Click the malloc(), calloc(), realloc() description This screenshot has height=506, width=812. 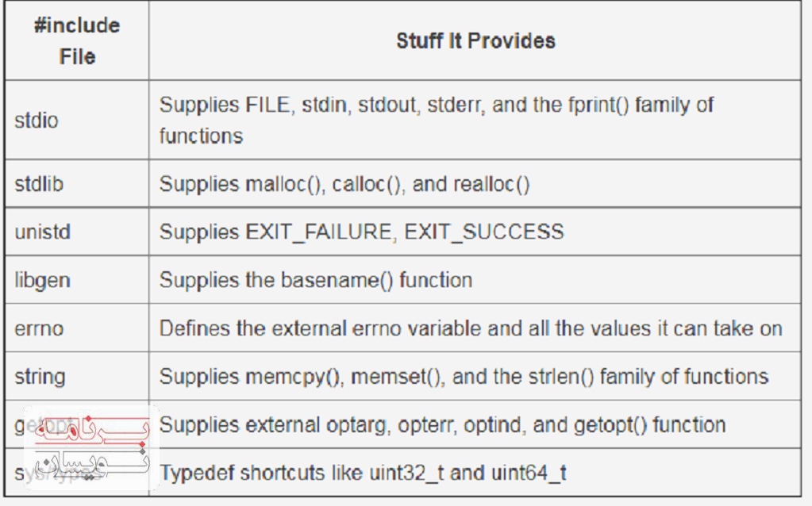[x=344, y=184]
